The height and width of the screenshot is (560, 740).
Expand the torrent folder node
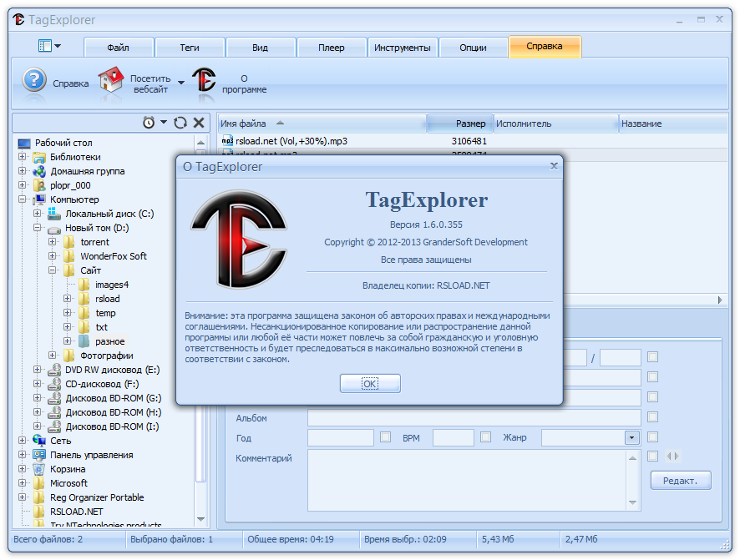pos(53,241)
